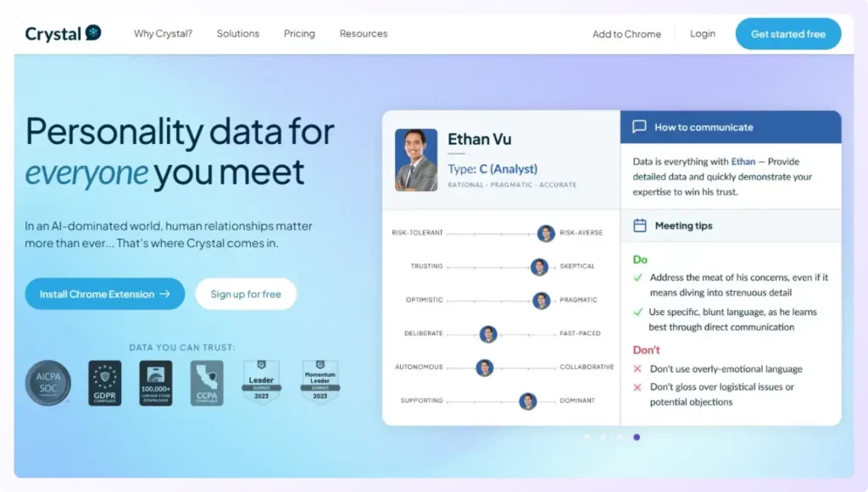Image resolution: width=868 pixels, height=492 pixels.
Task: Select the first carousel dot
Action: point(587,437)
